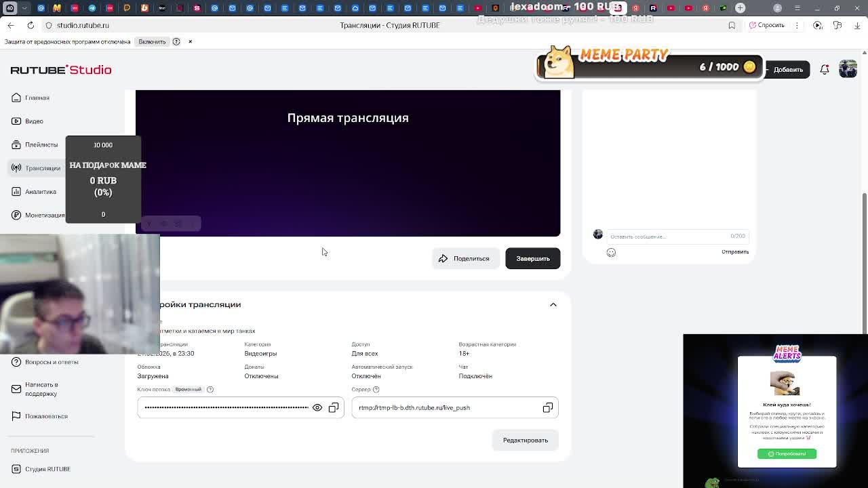This screenshot has width=868, height=488.
Task: Click Включить on the malware protection bar
Action: [x=152, y=42]
